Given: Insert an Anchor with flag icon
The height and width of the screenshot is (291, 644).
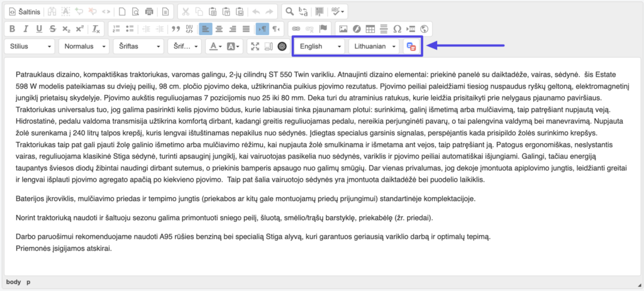Looking at the screenshot, I should coord(323,29).
